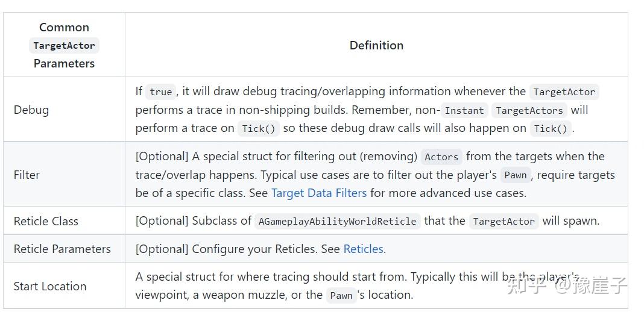
Task: Click the 'Actors' code snippet in the Filter row
Action: pyautogui.click(x=441, y=157)
